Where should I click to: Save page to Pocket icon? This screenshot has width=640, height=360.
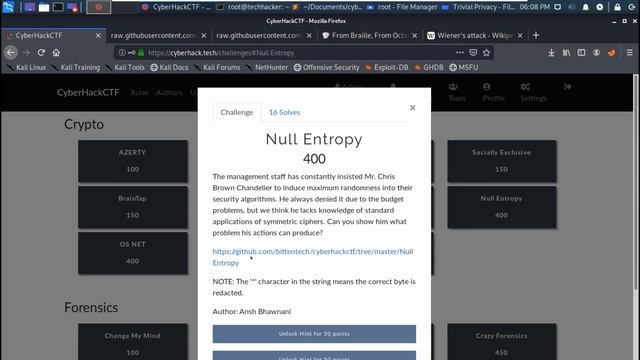[x=473, y=52]
